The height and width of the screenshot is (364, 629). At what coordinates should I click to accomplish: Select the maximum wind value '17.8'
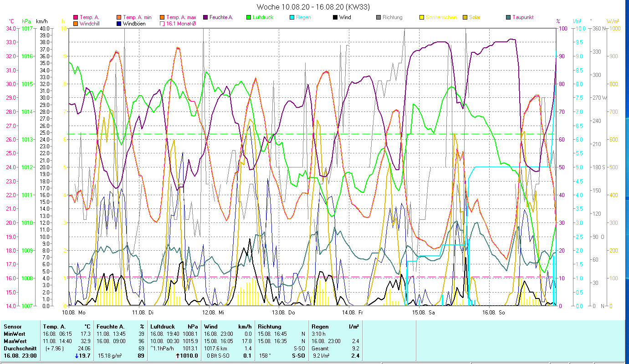tap(246, 341)
